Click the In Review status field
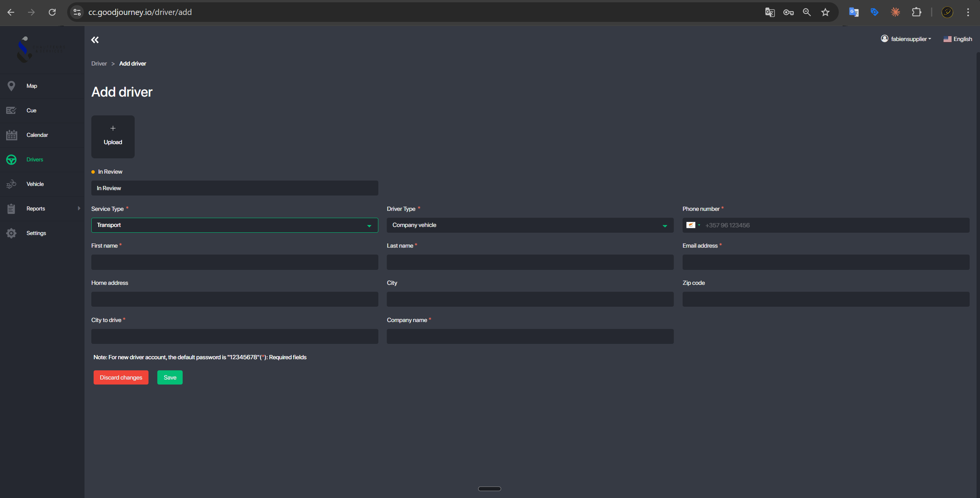The height and width of the screenshot is (498, 980). coord(234,188)
